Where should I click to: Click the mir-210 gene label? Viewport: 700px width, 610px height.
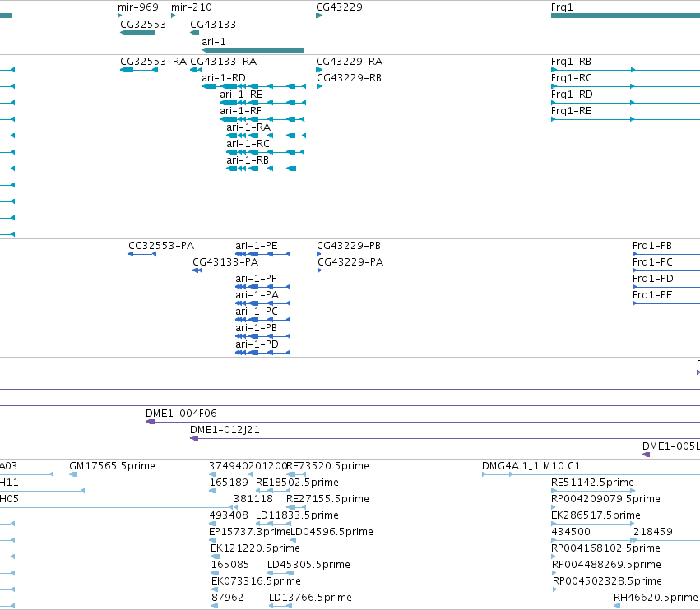192,7
